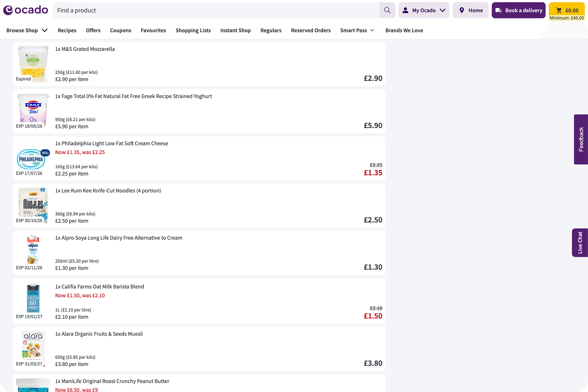
Task: Open the Califia Farms Oat Milk thumbnail
Action: [x=33, y=298]
